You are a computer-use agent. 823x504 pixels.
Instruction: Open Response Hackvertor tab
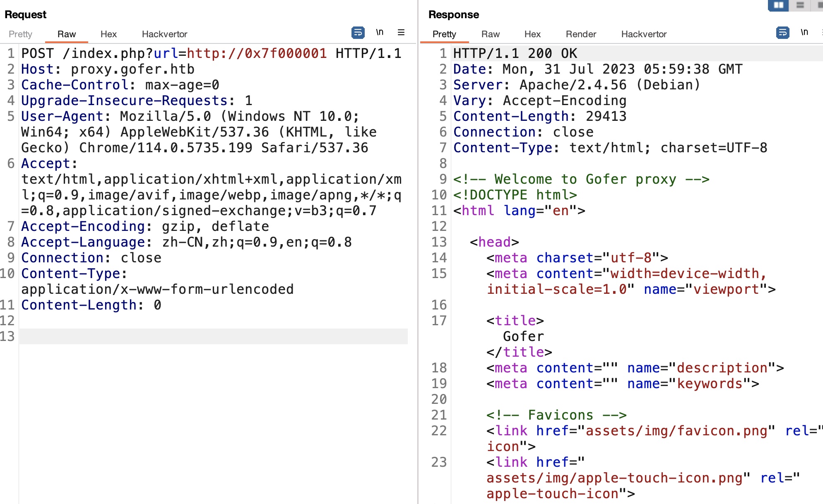[x=644, y=34]
